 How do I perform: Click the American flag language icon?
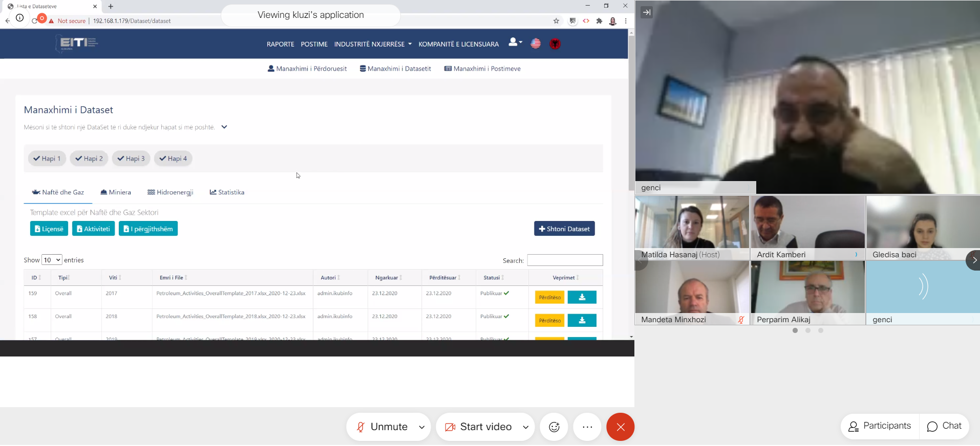[536, 44]
